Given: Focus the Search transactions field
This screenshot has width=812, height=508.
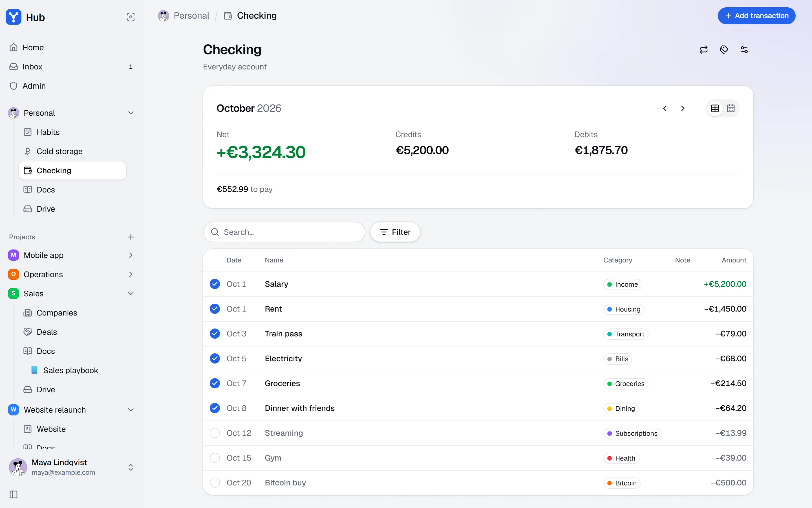Looking at the screenshot, I should click(284, 232).
